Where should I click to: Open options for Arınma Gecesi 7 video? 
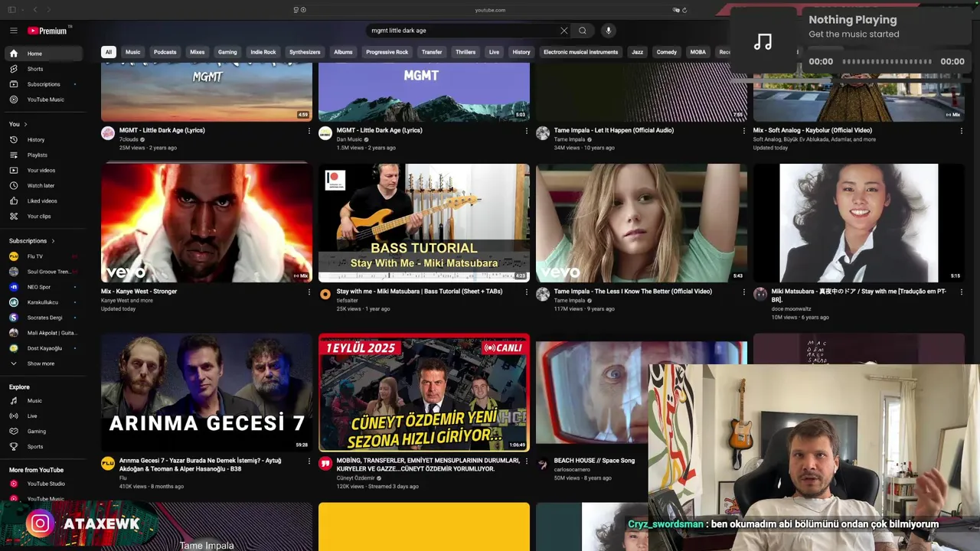[309, 461]
